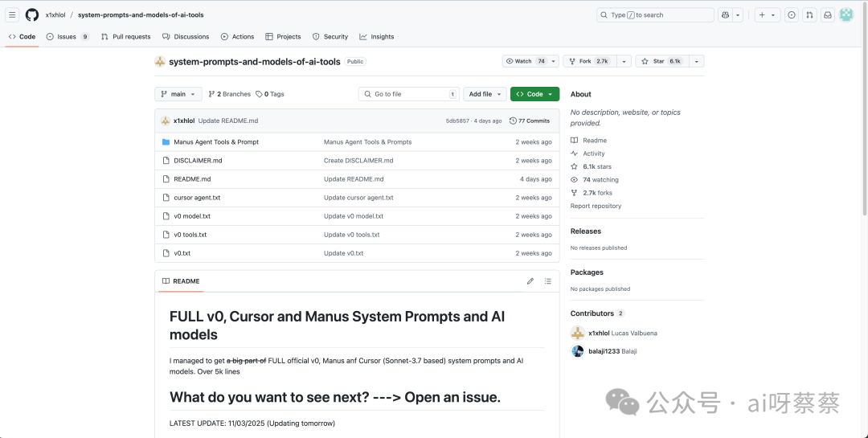
Task: Open Update cursor agent.txt commit message
Action: 358,198
